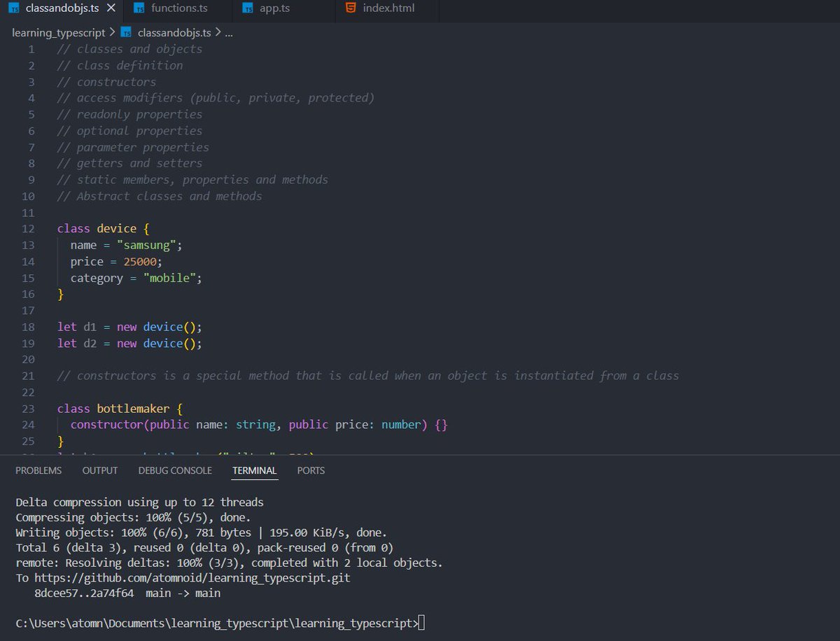This screenshot has height=641, width=840.
Task: Select the TERMINAL panel tab
Action: (254, 470)
